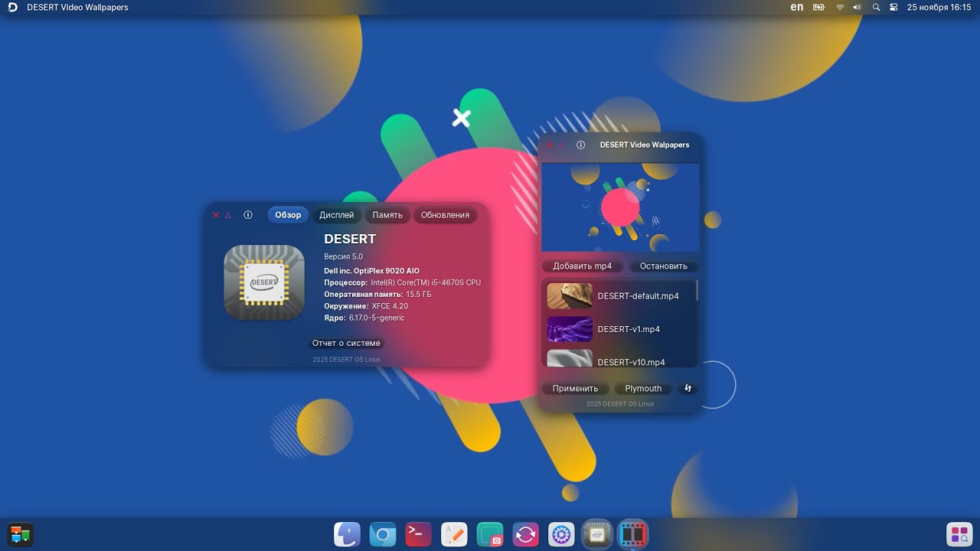
Task: Close the DESERT Video Walpapers window
Action: click(549, 145)
